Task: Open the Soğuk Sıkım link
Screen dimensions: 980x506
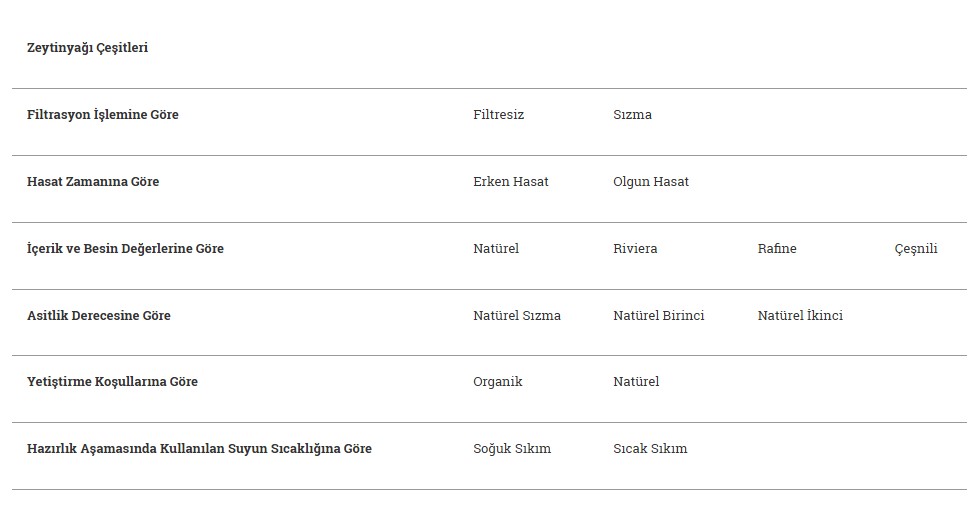Action: [x=512, y=449]
